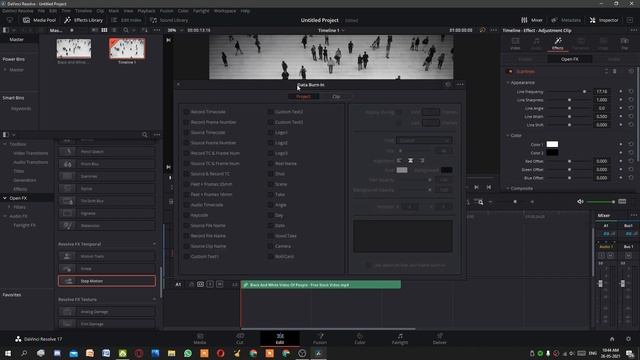Switch to the Cut page

[x=240, y=338]
